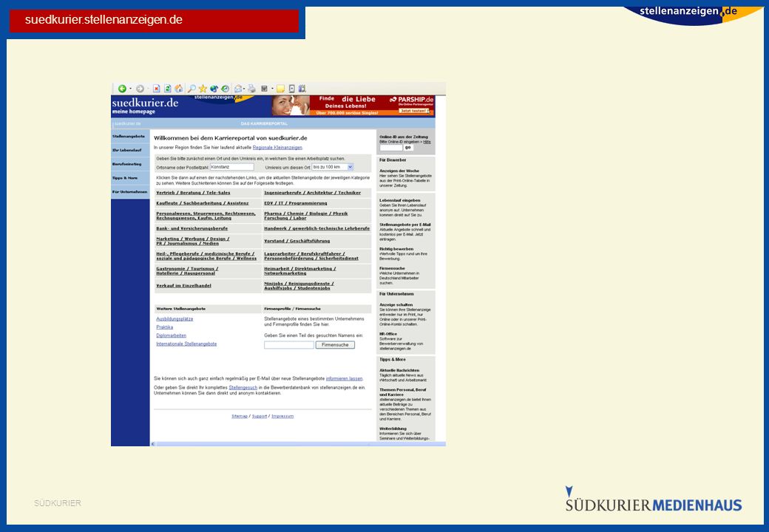Open the Support footer link
This screenshot has width=769, height=532.
(x=260, y=417)
